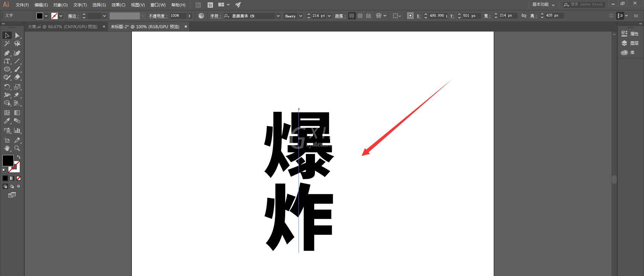Select the Line Segment tool

tap(17, 61)
